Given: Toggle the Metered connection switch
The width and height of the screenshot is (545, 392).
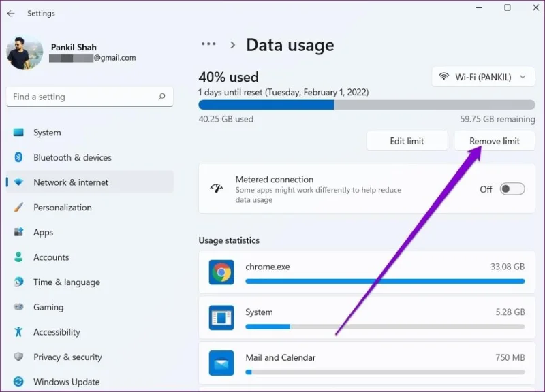Looking at the screenshot, I should click(x=512, y=189).
